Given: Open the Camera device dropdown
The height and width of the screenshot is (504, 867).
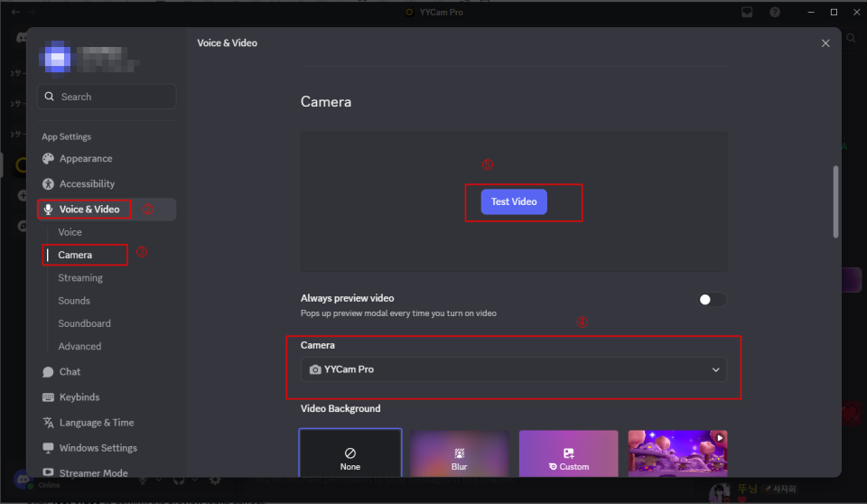Looking at the screenshot, I should 513,369.
